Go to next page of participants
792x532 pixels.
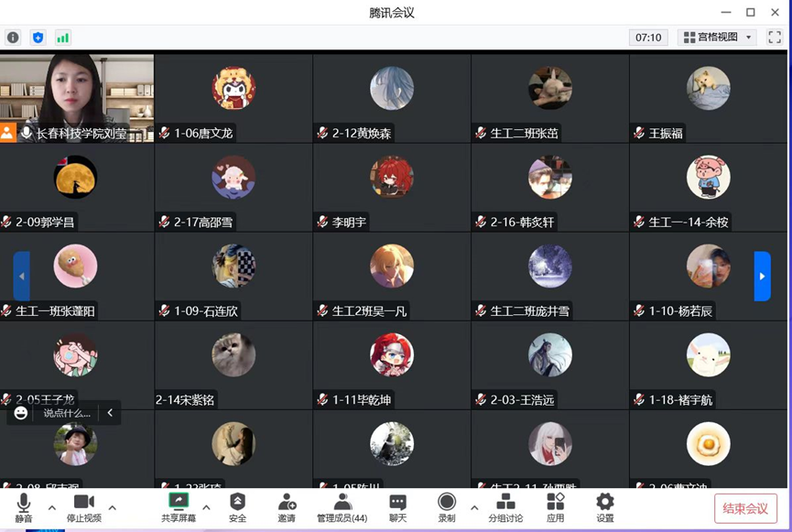(762, 277)
